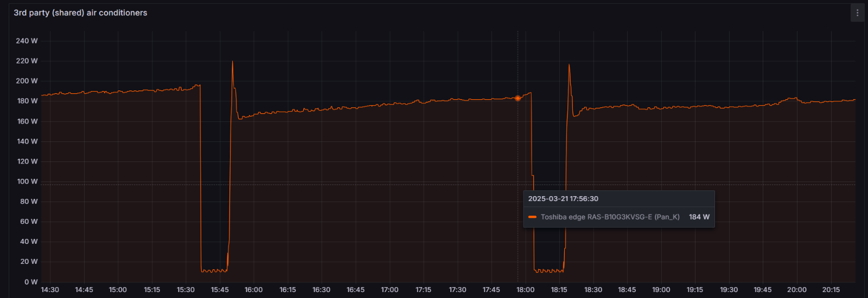The width and height of the screenshot is (868, 298).
Task: Click the '220 W' y-axis label
Action: point(27,61)
